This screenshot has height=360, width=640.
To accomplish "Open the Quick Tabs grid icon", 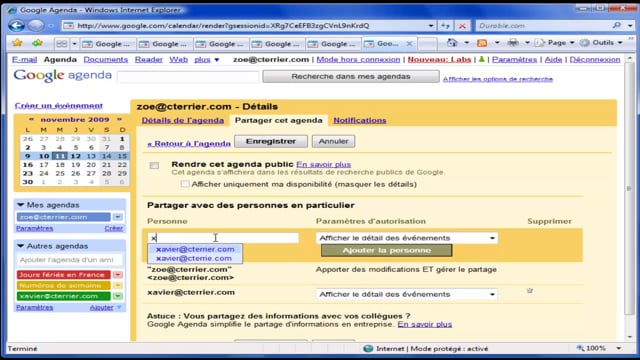I will [62, 43].
